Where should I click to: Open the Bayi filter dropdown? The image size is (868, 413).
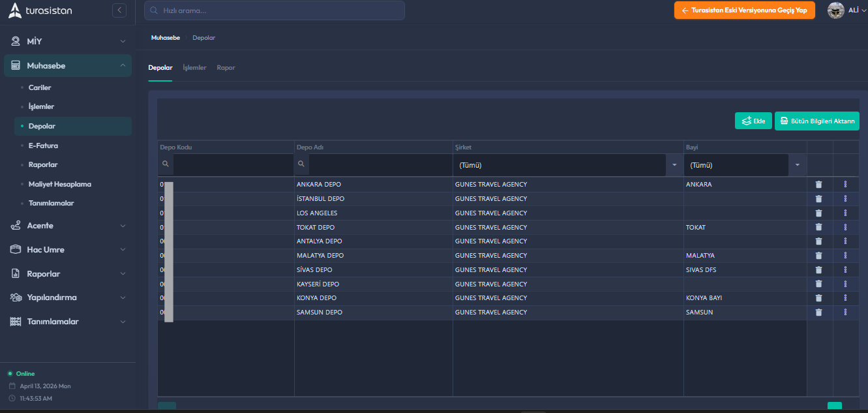(797, 166)
